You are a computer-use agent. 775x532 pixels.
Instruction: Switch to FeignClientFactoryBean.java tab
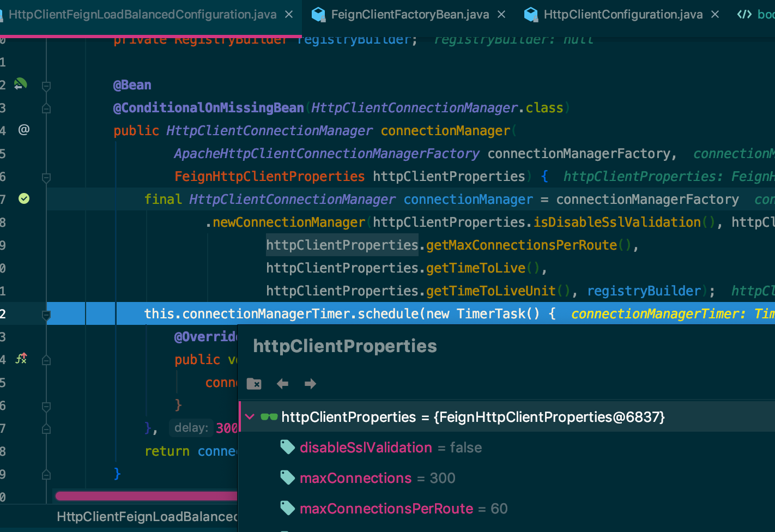pos(410,15)
